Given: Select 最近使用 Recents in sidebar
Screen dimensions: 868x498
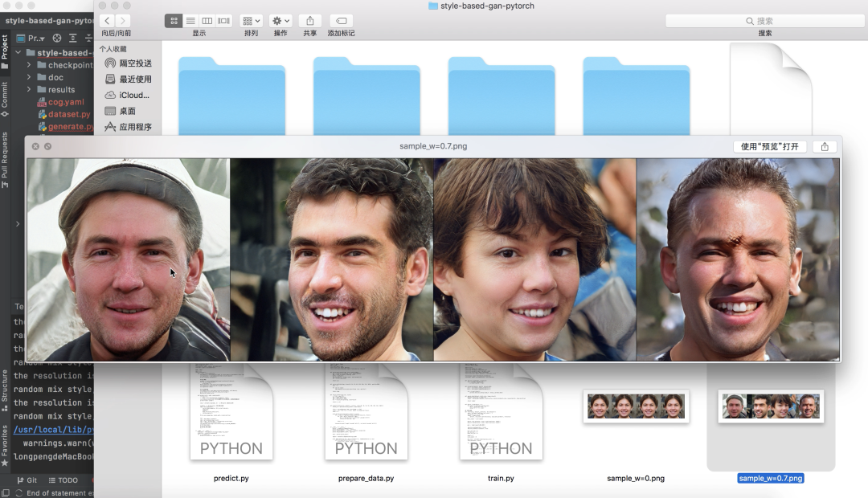Looking at the screenshot, I should click(x=129, y=80).
